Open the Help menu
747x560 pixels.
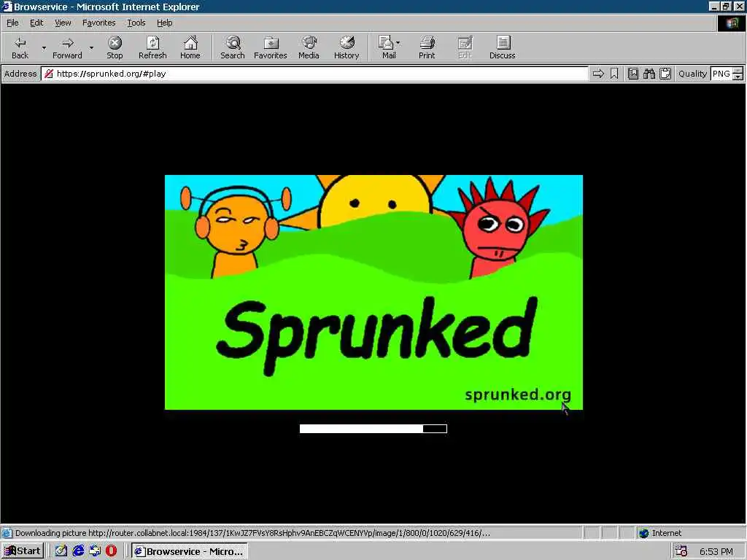[x=164, y=23]
